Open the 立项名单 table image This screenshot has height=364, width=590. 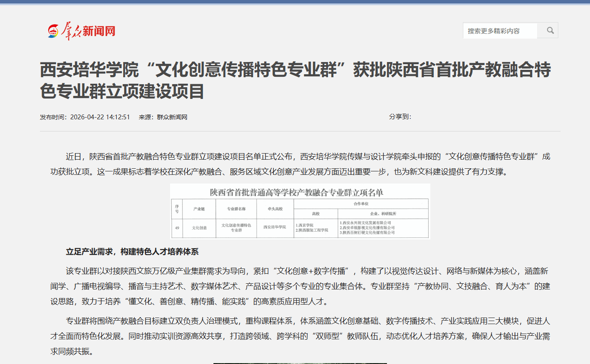pos(300,211)
